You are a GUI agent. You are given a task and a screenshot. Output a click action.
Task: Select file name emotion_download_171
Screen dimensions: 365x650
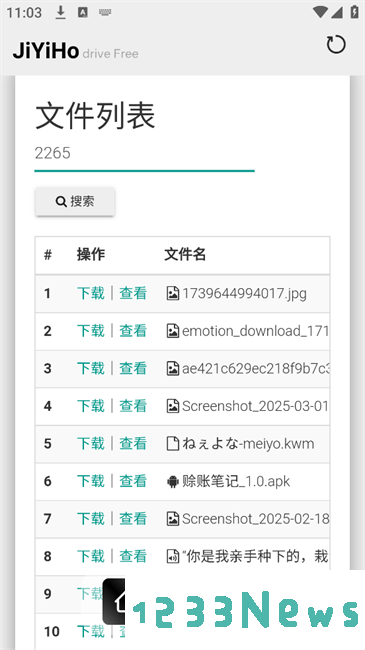[x=256, y=331]
